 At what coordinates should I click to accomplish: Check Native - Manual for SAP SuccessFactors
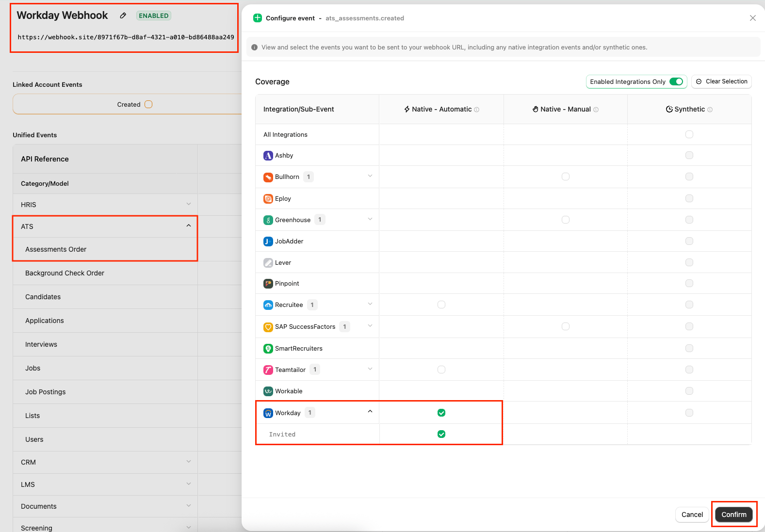pos(566,326)
